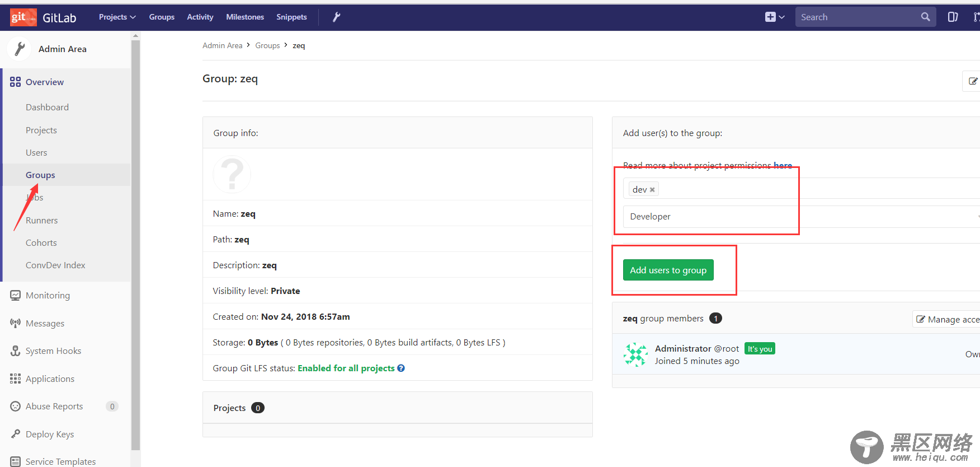980x467 pixels.
Task: Click the Created on: Nov 24, 2018 6:57am row
Action: [398, 316]
